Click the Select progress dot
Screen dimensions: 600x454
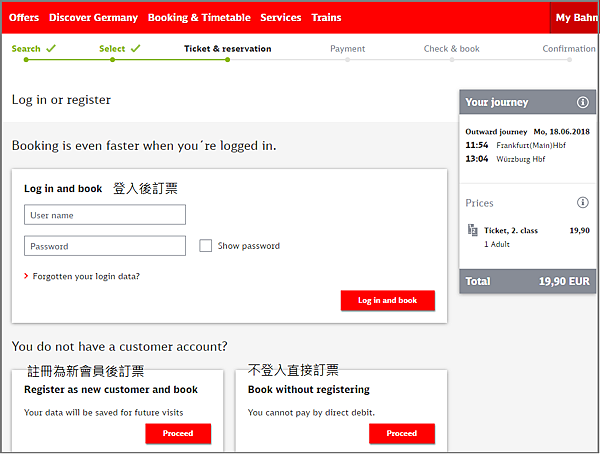[112, 60]
